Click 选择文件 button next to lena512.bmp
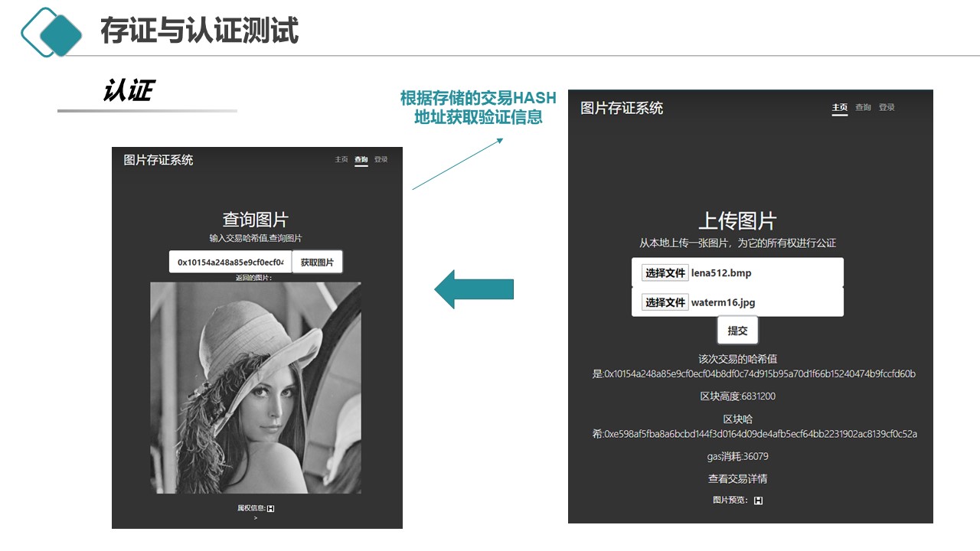This screenshot has width=980, height=551. tap(665, 272)
